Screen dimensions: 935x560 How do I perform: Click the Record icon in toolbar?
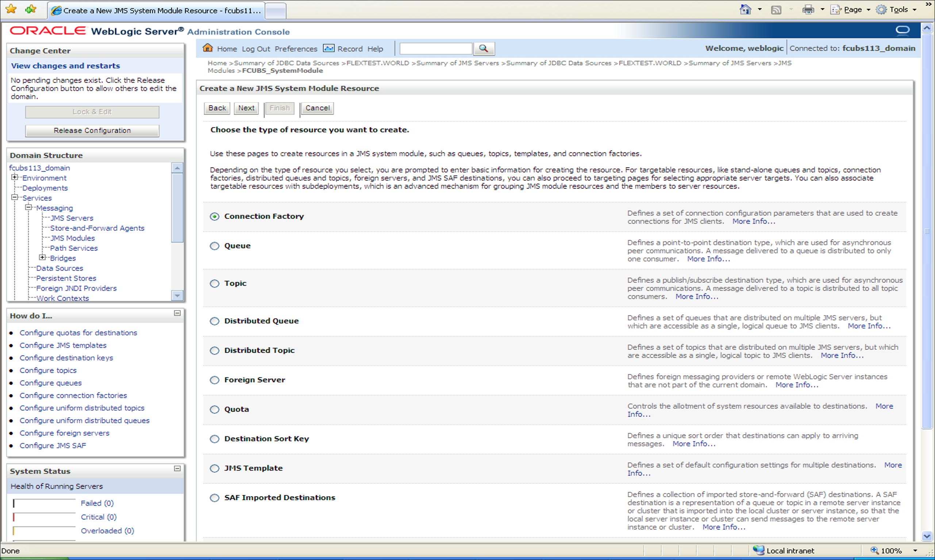click(x=328, y=48)
